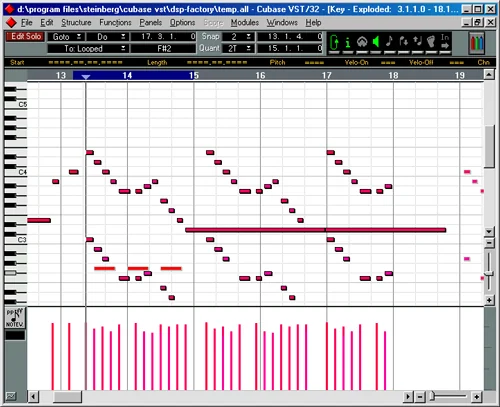Open the Quant 2T dropdown
500x407 pixels.
point(238,49)
